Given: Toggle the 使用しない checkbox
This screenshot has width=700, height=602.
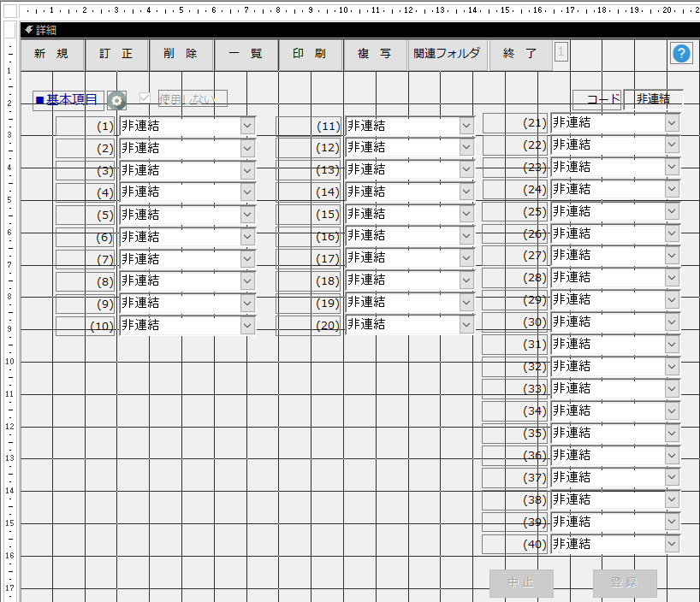Looking at the screenshot, I should click(145, 97).
